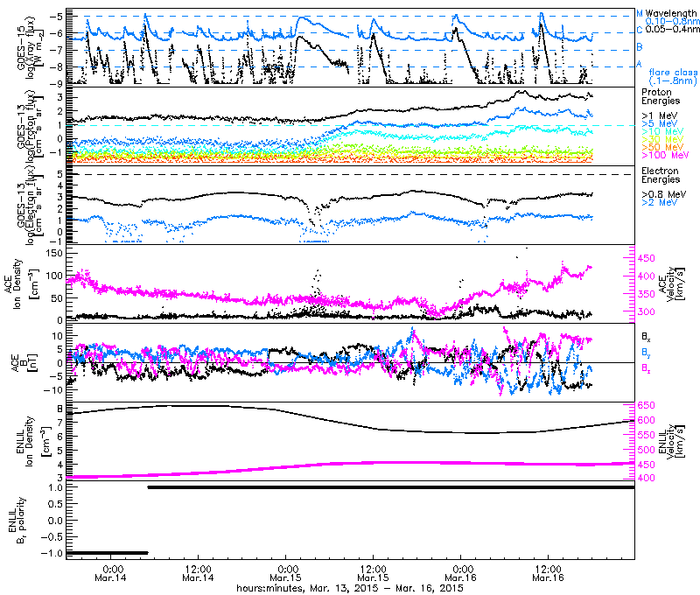Click the '12:00 Mar.14' time axis tick label

pos(199,574)
